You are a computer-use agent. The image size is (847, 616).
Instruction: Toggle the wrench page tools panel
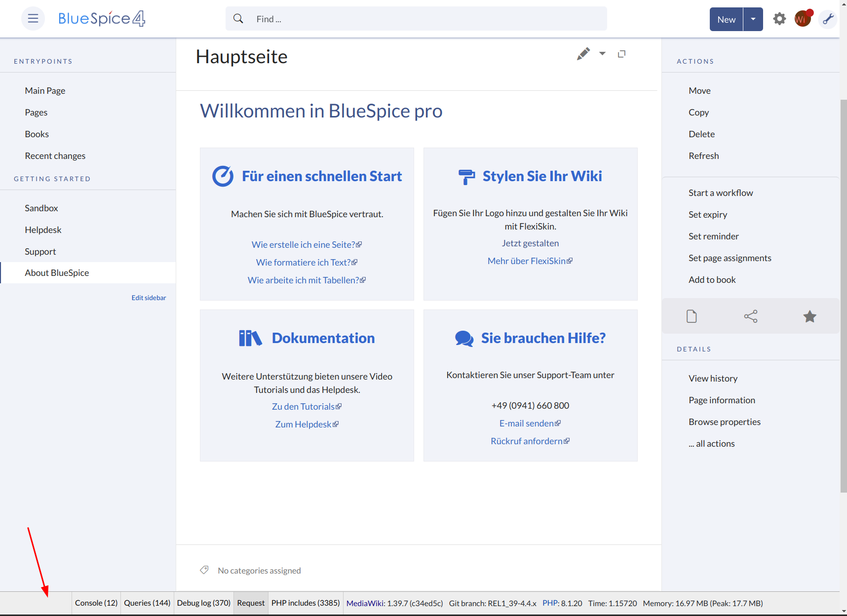coord(828,19)
